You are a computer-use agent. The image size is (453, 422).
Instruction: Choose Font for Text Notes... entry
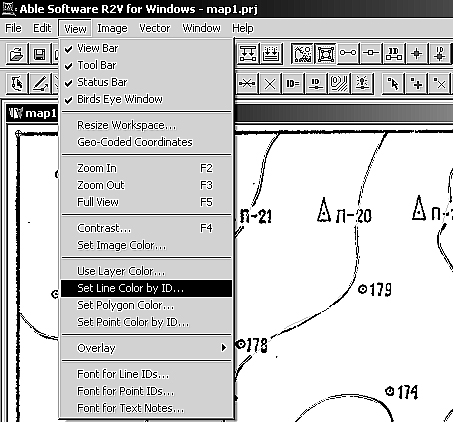point(147,408)
